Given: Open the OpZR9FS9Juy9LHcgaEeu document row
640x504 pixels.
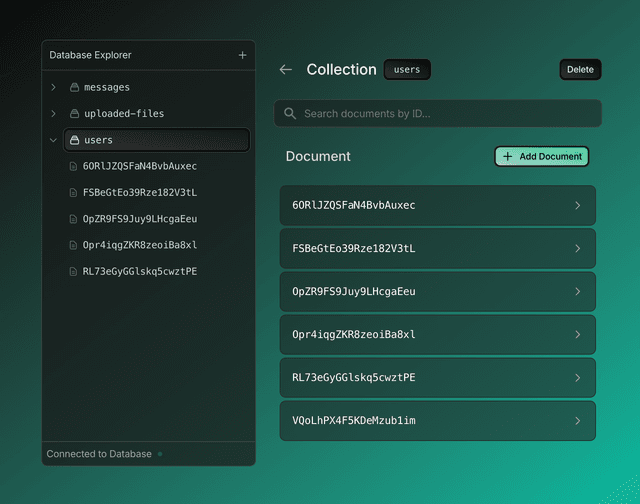Looking at the screenshot, I should [x=437, y=292].
